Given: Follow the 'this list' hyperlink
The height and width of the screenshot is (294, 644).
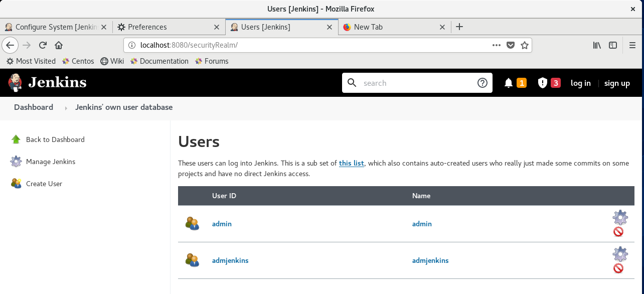Looking at the screenshot, I should [x=352, y=163].
